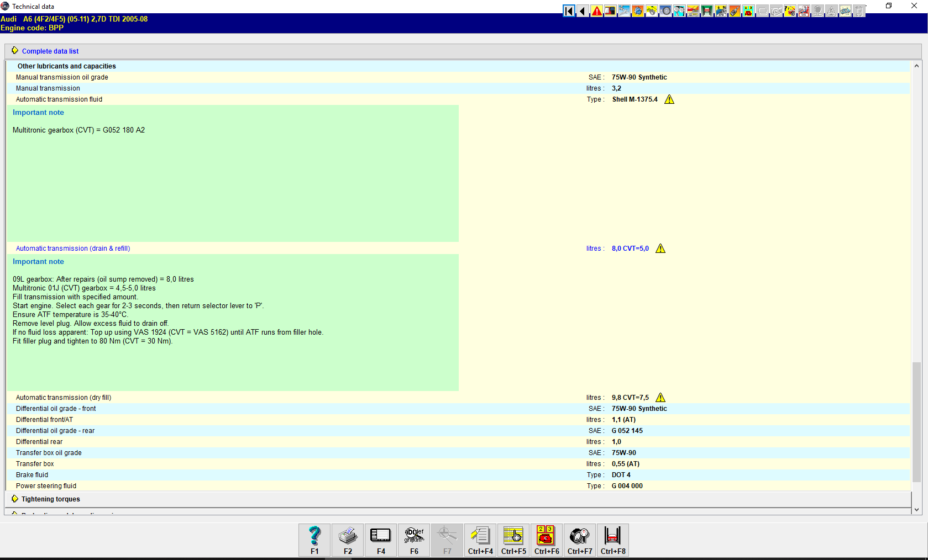This screenshot has height=560, width=928.
Task: Select the Differential oil grade - rear row
Action: [x=458, y=431]
